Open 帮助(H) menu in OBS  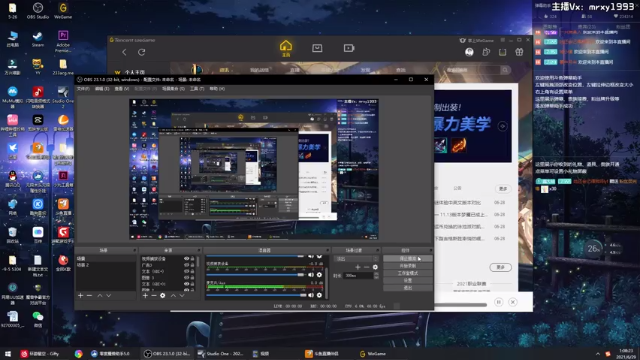[x=217, y=89]
